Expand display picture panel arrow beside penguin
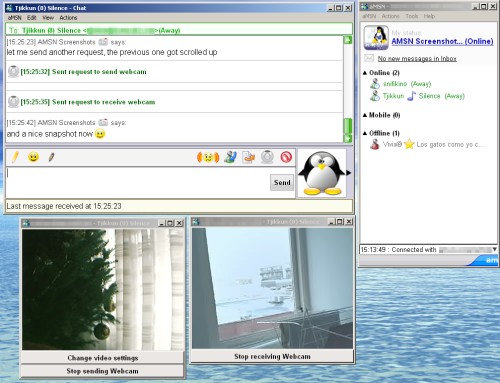Screen dimensions: 500x383 [348, 173]
